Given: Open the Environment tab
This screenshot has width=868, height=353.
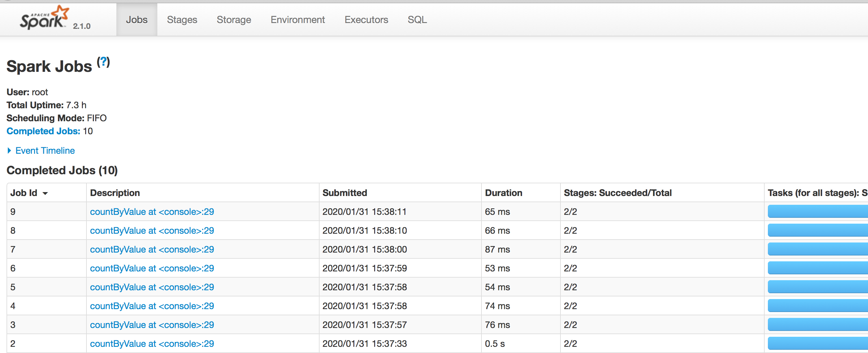Looking at the screenshot, I should [x=297, y=20].
